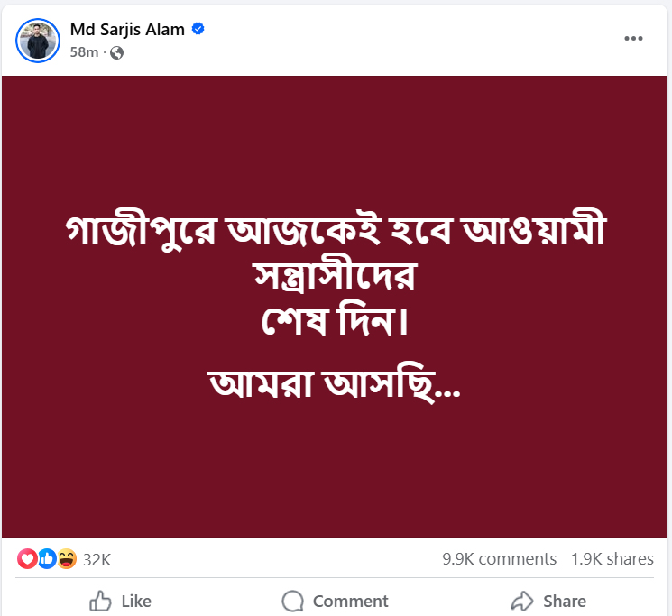Image resolution: width=672 pixels, height=616 pixels.
Task: Click the Comment text label
Action: click(x=350, y=601)
